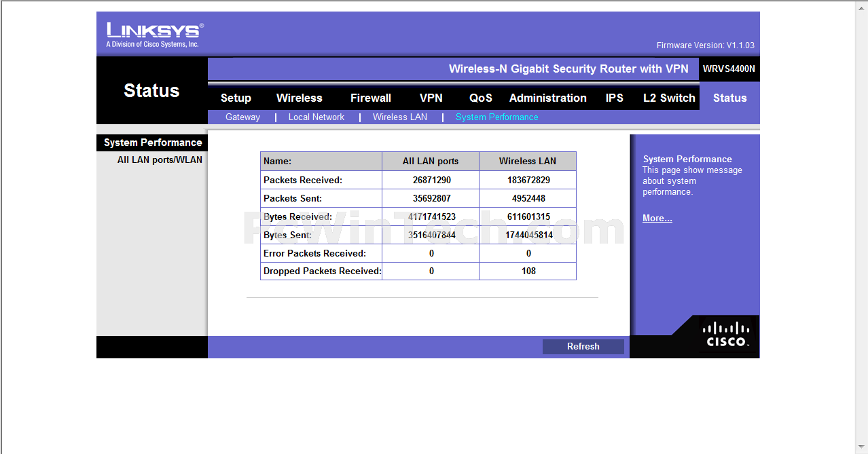Click the Cisco logo

726,335
